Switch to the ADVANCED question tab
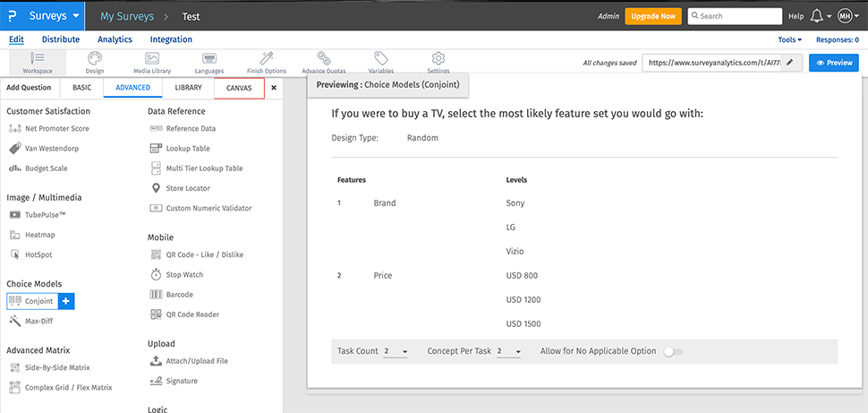The height and width of the screenshot is (413, 868). (132, 88)
